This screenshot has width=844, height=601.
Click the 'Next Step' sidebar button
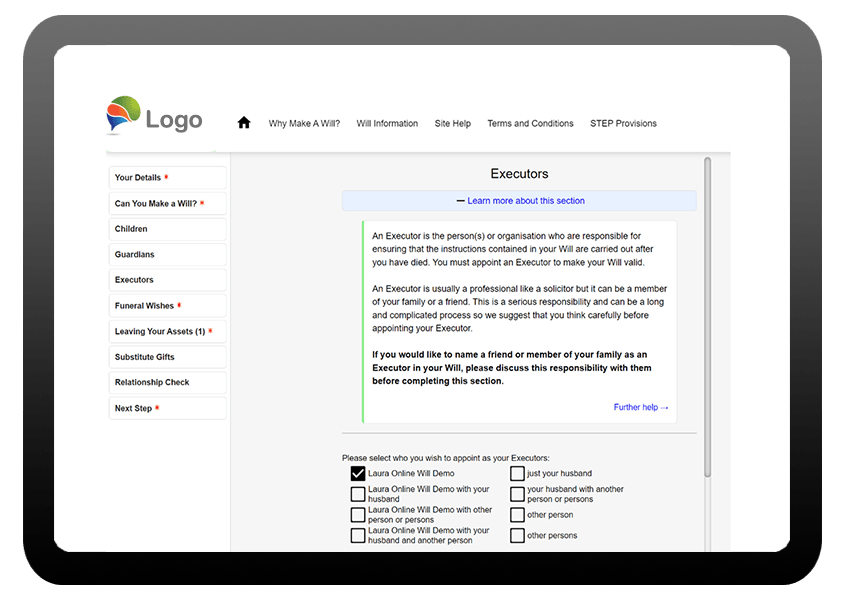tap(167, 409)
